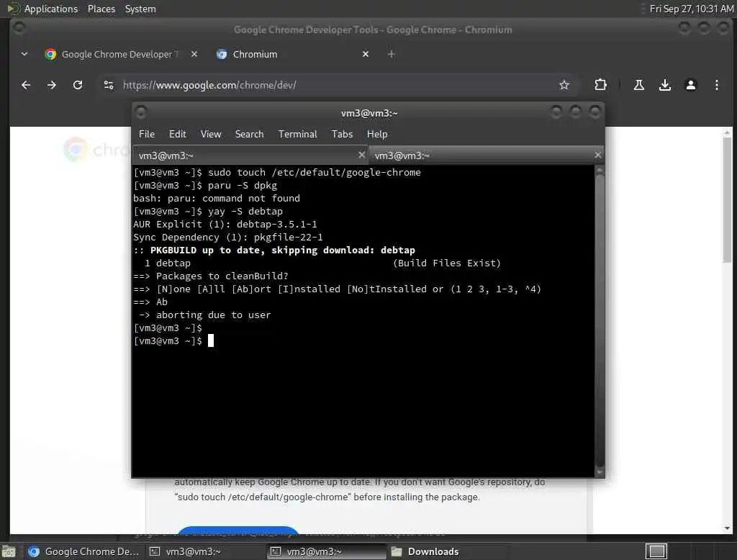Click the workspace switcher in panel
This screenshot has width=737, height=560.
point(656,551)
